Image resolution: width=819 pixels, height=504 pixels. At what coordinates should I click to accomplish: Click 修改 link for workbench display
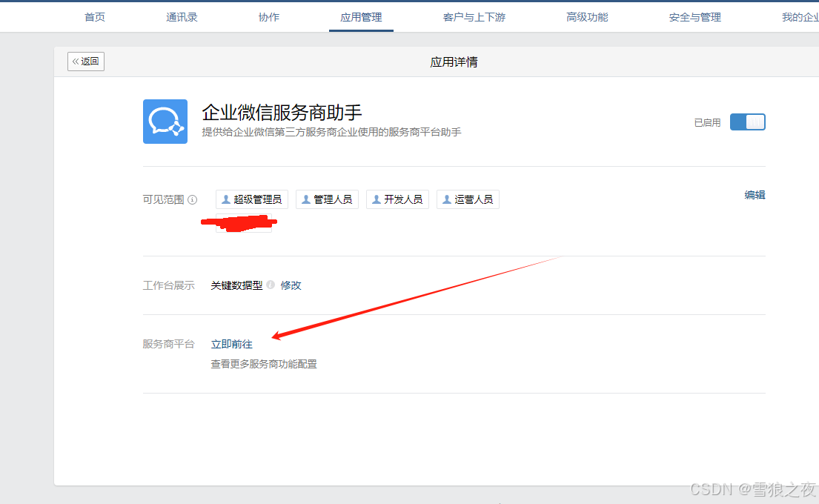[291, 285]
